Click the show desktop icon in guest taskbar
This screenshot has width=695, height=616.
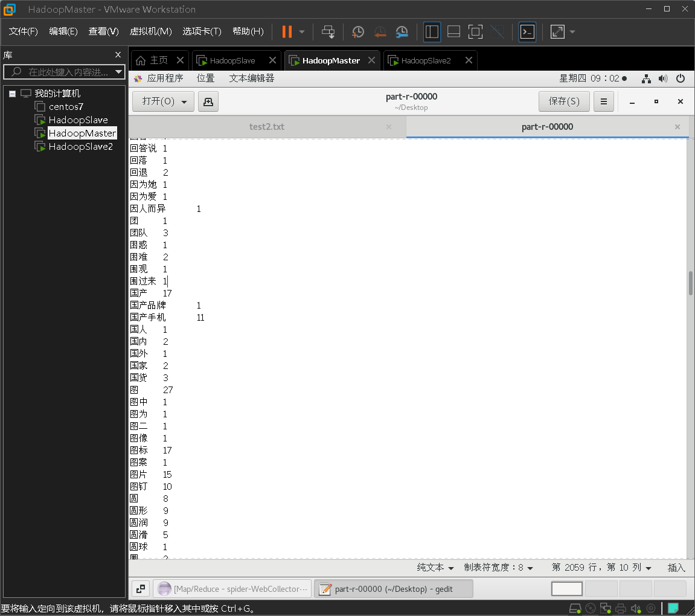(141, 589)
